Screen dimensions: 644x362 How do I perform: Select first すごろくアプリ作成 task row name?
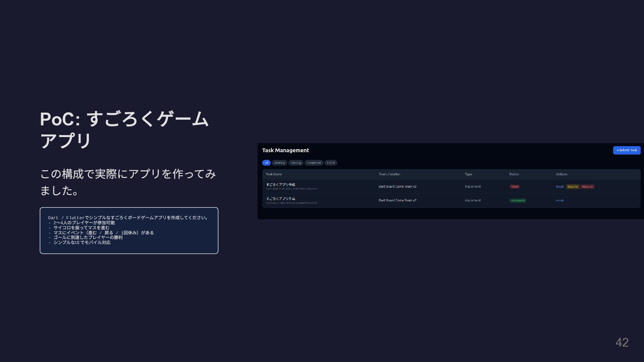pos(281,185)
